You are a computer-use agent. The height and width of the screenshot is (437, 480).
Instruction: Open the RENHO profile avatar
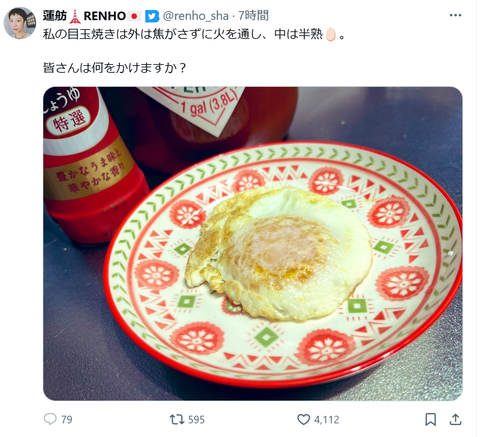(20, 23)
